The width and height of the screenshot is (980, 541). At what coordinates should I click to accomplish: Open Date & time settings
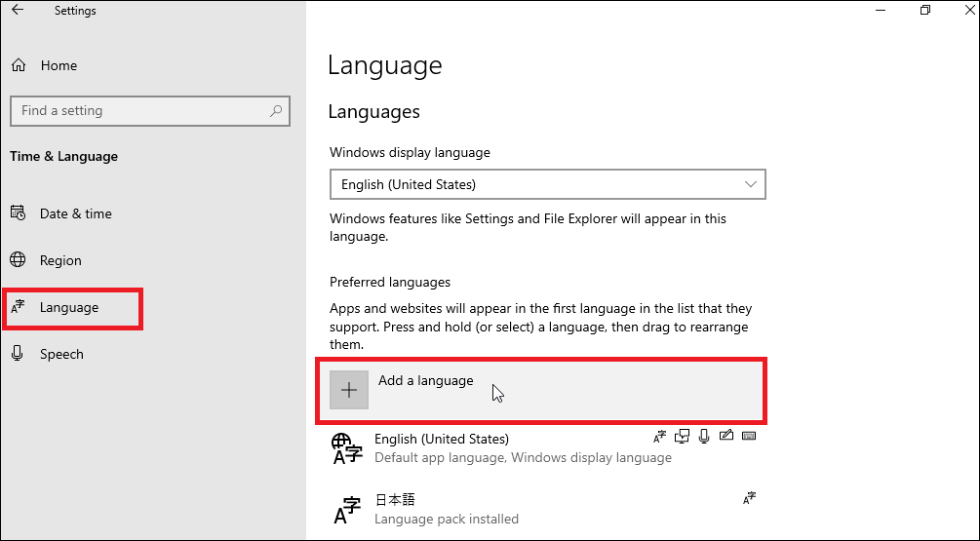75,213
